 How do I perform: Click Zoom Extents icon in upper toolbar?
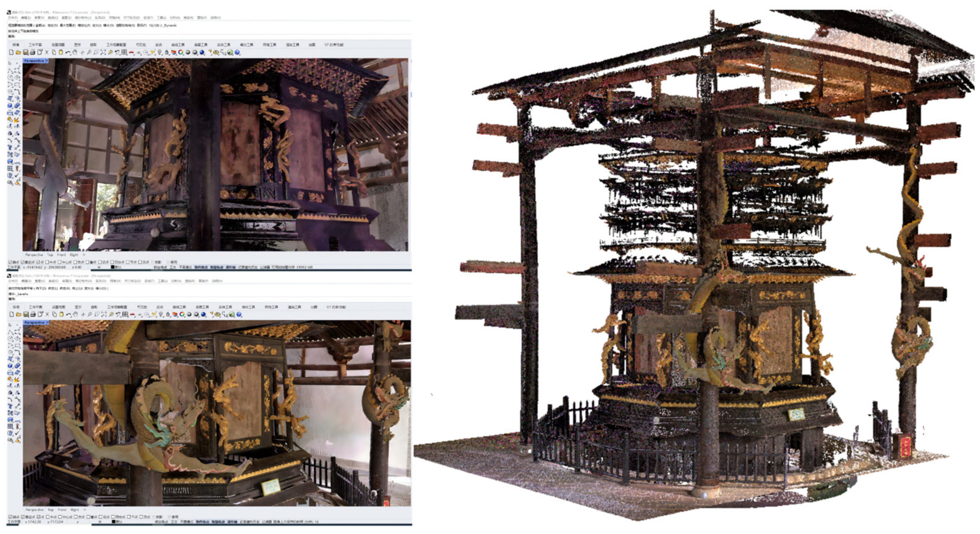point(103,52)
